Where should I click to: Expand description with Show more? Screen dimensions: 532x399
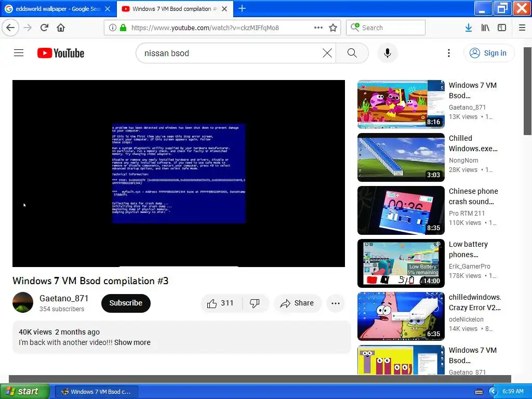(x=132, y=342)
